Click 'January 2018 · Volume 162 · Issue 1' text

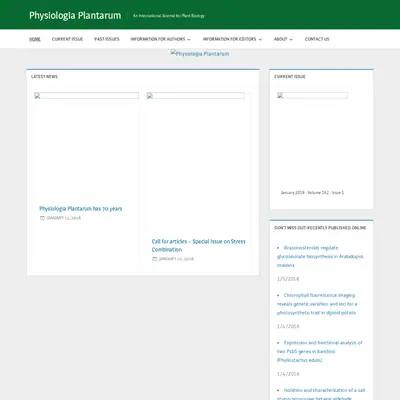pyautogui.click(x=312, y=193)
